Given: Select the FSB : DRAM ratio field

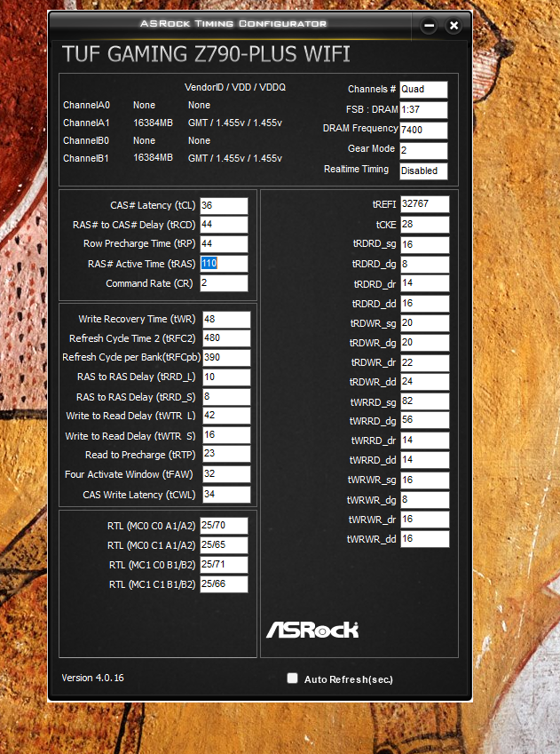Looking at the screenshot, I should point(423,109).
